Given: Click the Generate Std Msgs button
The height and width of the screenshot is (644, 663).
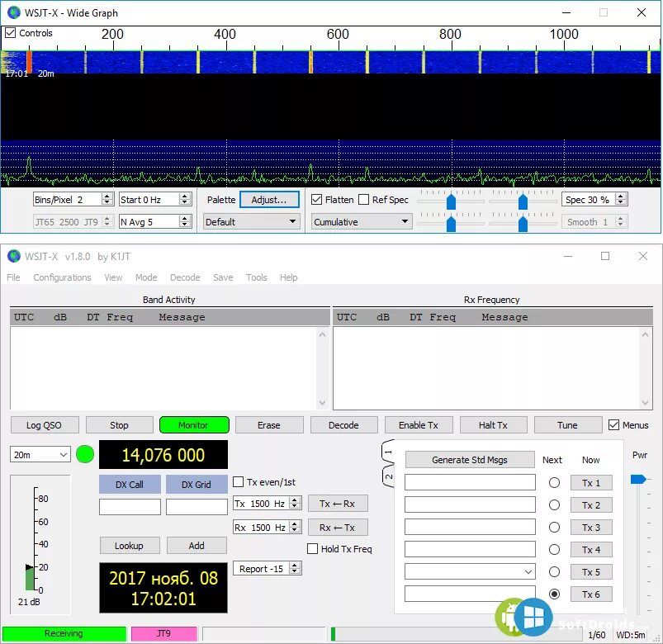Looking at the screenshot, I should point(470,460).
